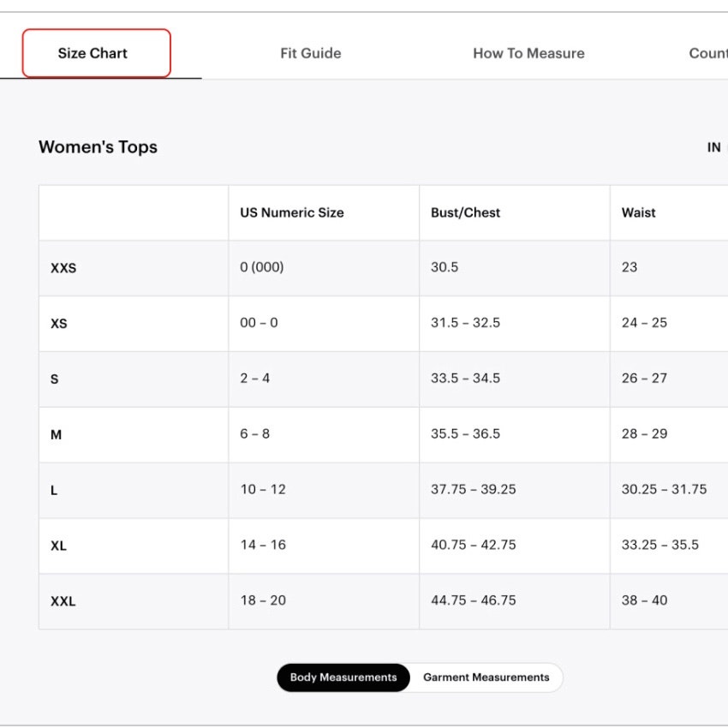Click the '40.75 – 42.75' bust value
728x728 pixels.
473,545
